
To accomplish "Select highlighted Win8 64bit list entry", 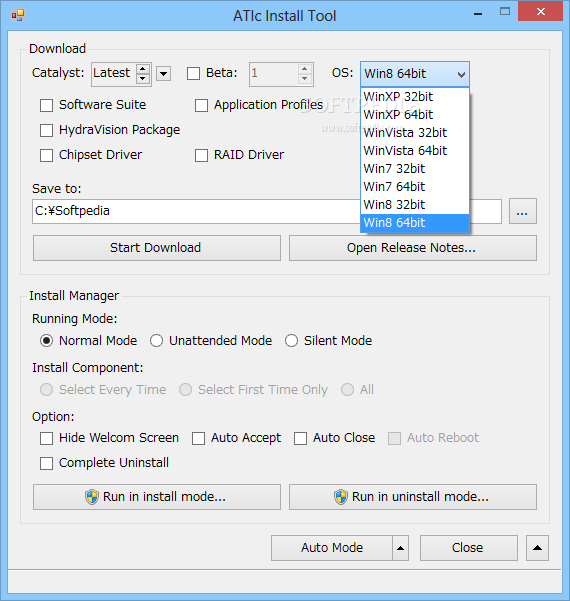I will click(x=415, y=223).
